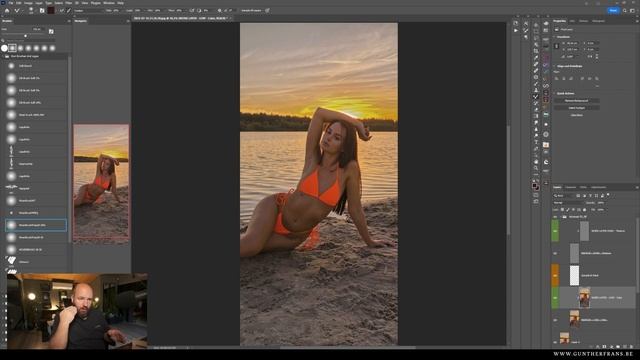Add a layer mask icon
This screenshot has width=640, height=360.
[604, 347]
